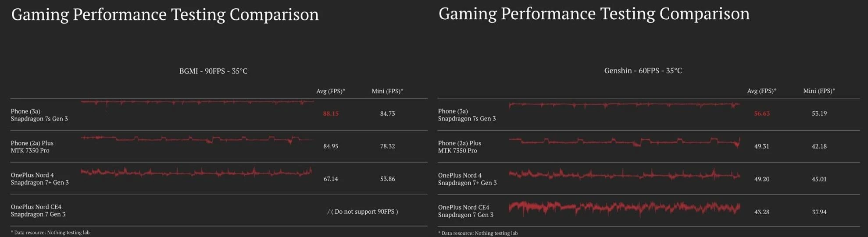The height and width of the screenshot is (237, 868).
Task: Click the red 56.63 average FPS value
Action: point(762,113)
